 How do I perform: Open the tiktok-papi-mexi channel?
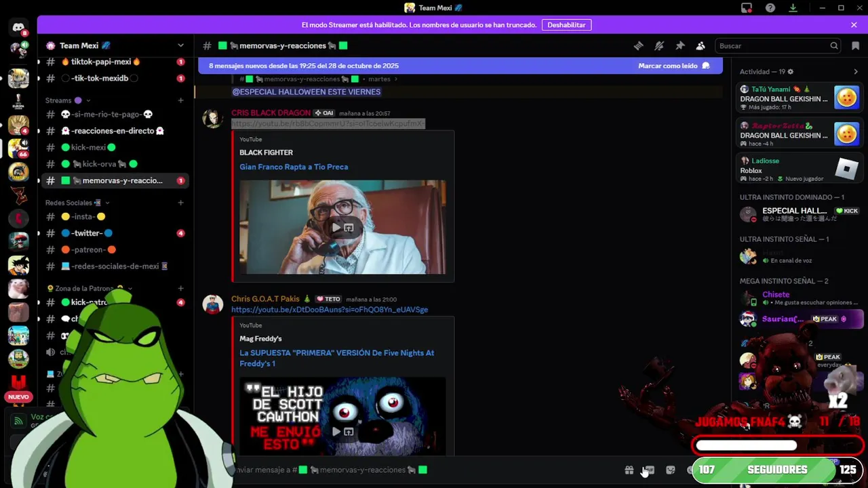(115, 62)
